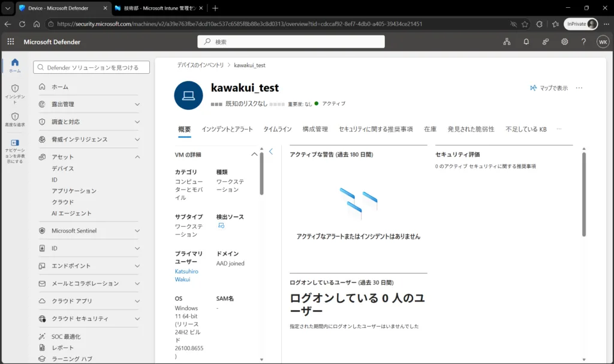The image size is (614, 364).
Task: Open the notifications bell icon
Action: 526,41
